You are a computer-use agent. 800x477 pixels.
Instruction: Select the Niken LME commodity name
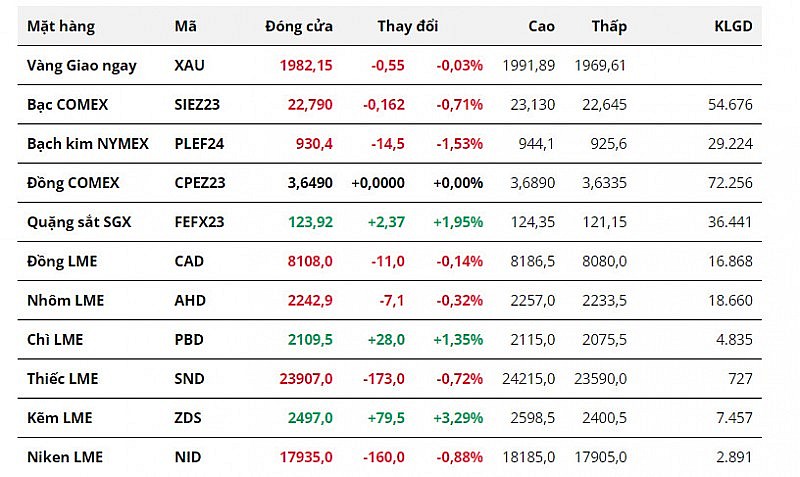[x=65, y=457]
